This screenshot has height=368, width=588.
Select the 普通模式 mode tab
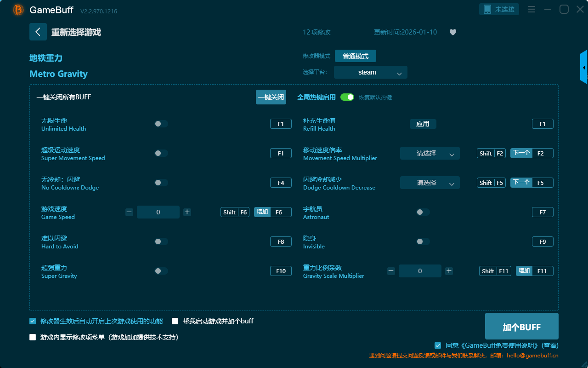coord(355,56)
